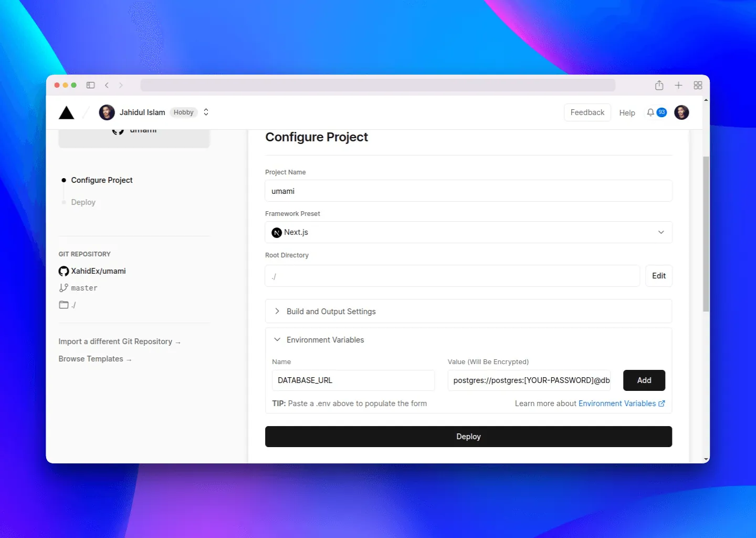Image resolution: width=756 pixels, height=538 pixels.
Task: Click Import a different Git Repository
Action: tap(120, 342)
